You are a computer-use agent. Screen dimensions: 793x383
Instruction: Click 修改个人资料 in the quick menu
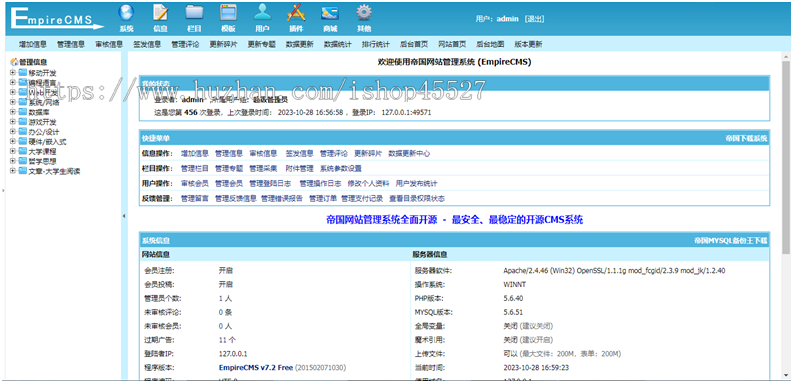tap(369, 184)
